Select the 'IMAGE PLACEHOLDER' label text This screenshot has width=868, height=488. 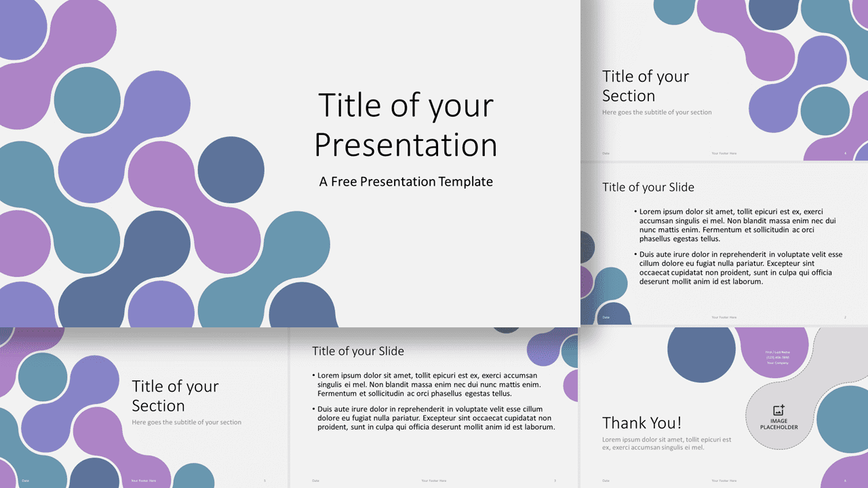point(778,424)
